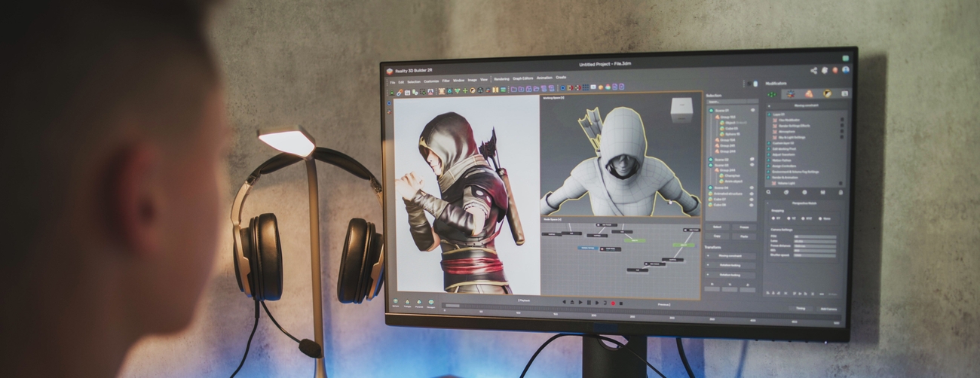Screen dimensions: 980x378
Task: Open the Rendering menu
Action: pos(501,78)
